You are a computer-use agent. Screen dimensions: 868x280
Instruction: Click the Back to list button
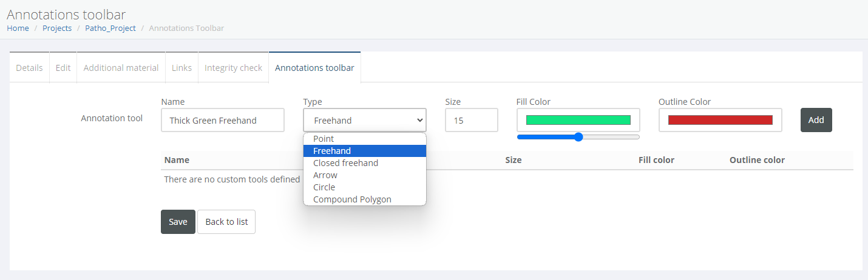226,222
